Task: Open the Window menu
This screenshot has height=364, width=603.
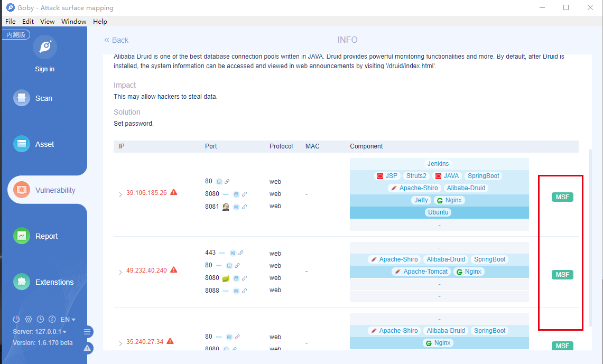Action: [74, 22]
